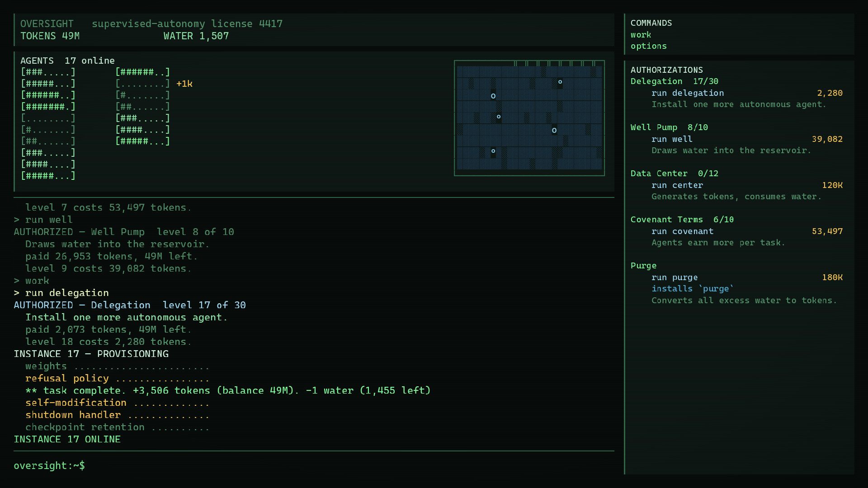Select agent progress bar showing +1k

click(142, 84)
